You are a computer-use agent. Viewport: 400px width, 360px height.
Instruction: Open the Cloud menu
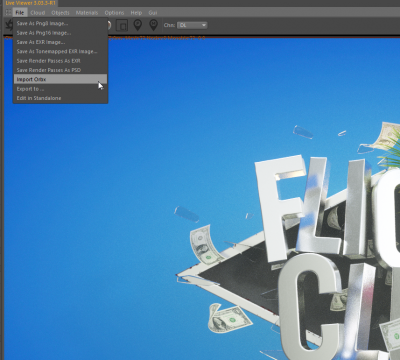pyautogui.click(x=38, y=13)
